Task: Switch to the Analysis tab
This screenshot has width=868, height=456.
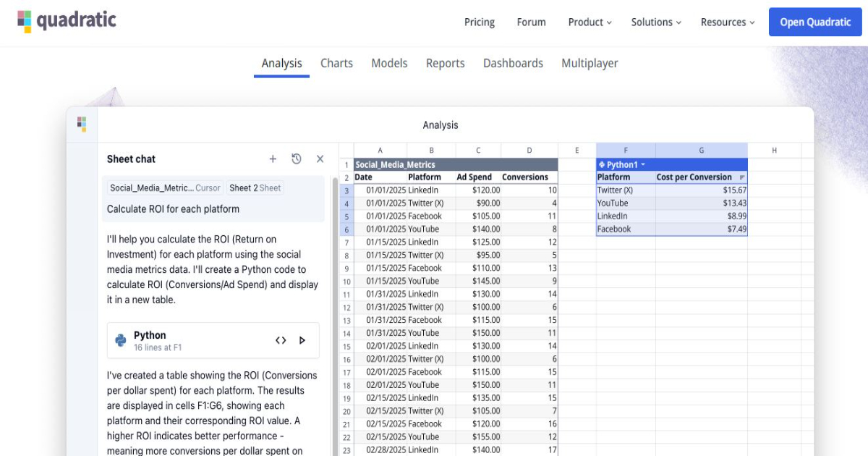Action: tap(281, 64)
